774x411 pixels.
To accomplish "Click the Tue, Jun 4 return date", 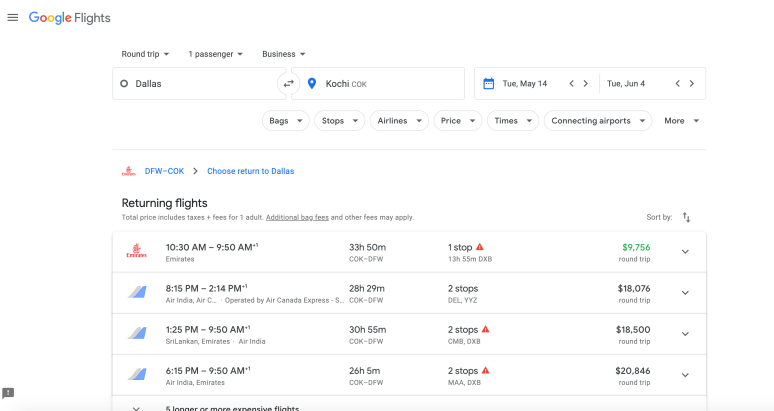I will coord(626,83).
